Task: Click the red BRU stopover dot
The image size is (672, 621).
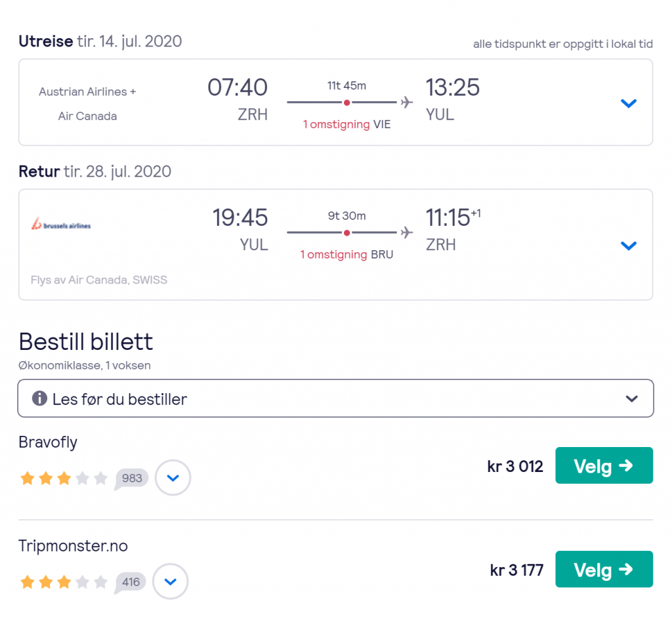Action: click(x=346, y=232)
